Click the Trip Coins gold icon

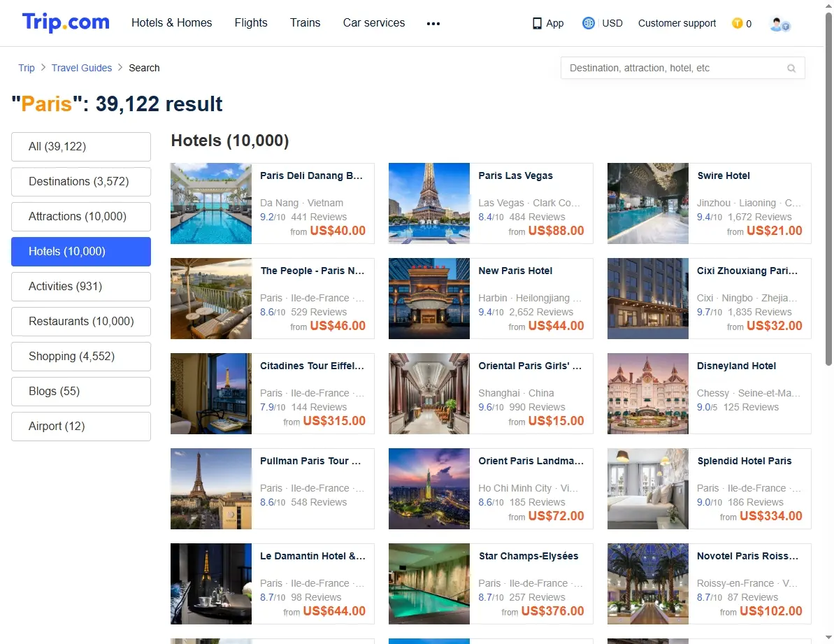click(738, 23)
